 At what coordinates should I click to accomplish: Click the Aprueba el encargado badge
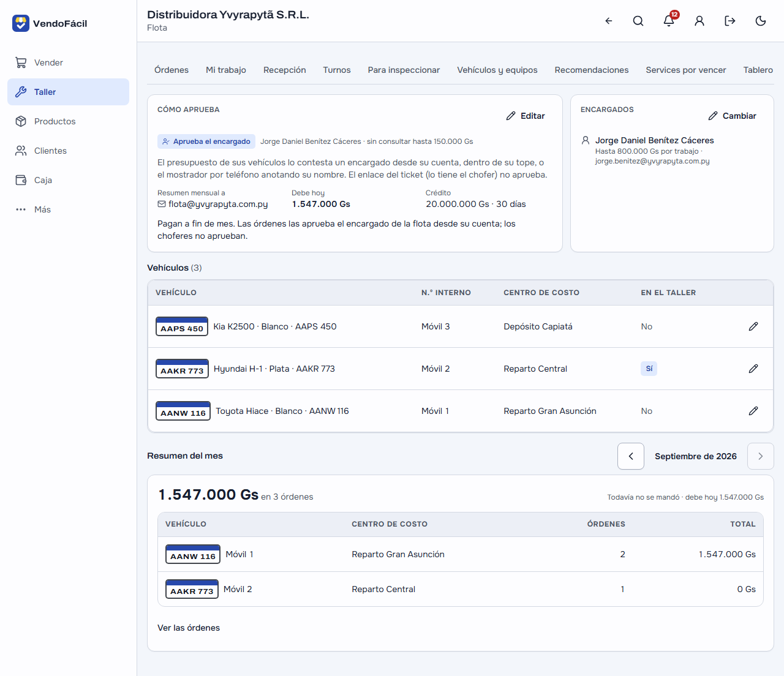(206, 141)
